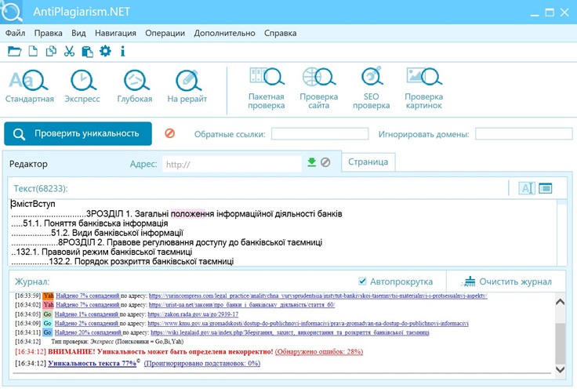Viewport: 577px width, 392px height.
Task: Open the Дополнительно menu
Action: click(x=224, y=33)
